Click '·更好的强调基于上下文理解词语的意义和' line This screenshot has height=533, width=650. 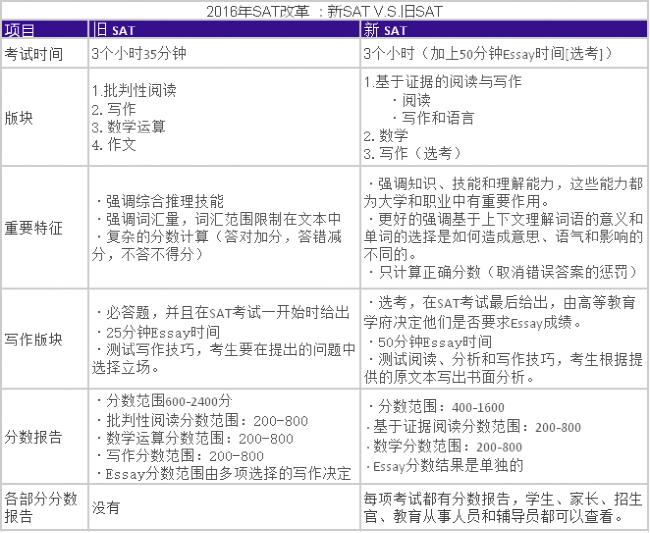505,219
